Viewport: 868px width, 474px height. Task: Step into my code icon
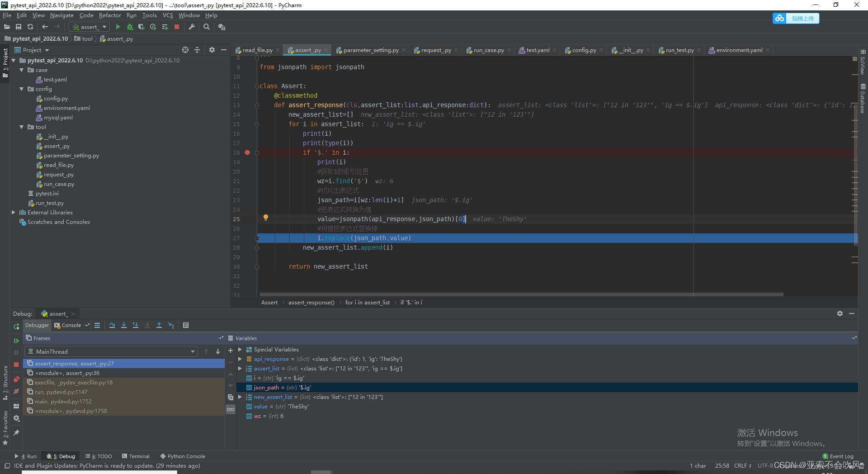(136, 325)
